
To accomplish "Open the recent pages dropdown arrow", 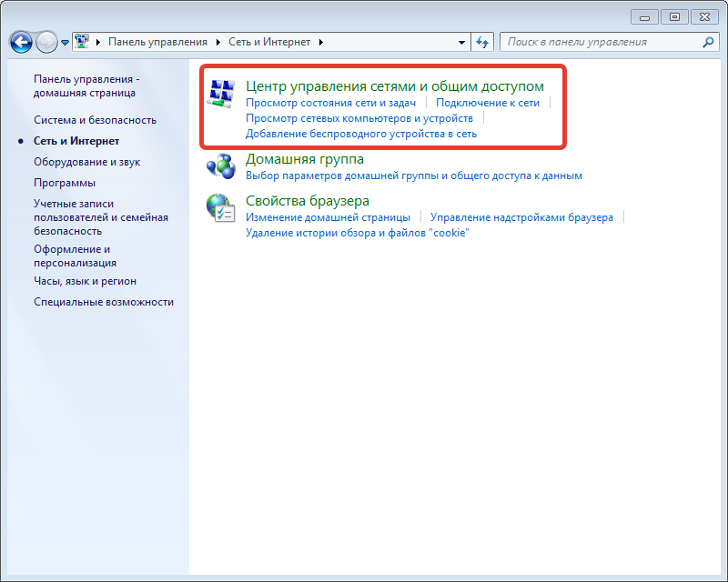I will click(x=66, y=43).
